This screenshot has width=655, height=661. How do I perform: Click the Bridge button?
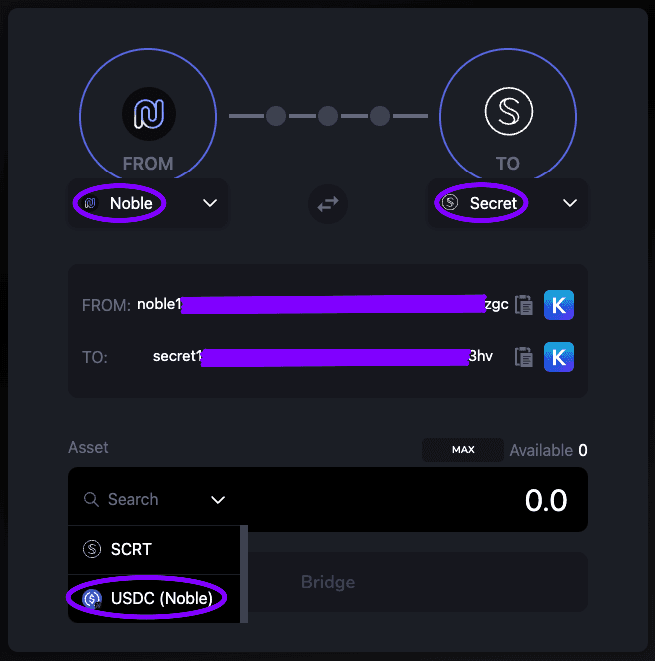(x=328, y=582)
